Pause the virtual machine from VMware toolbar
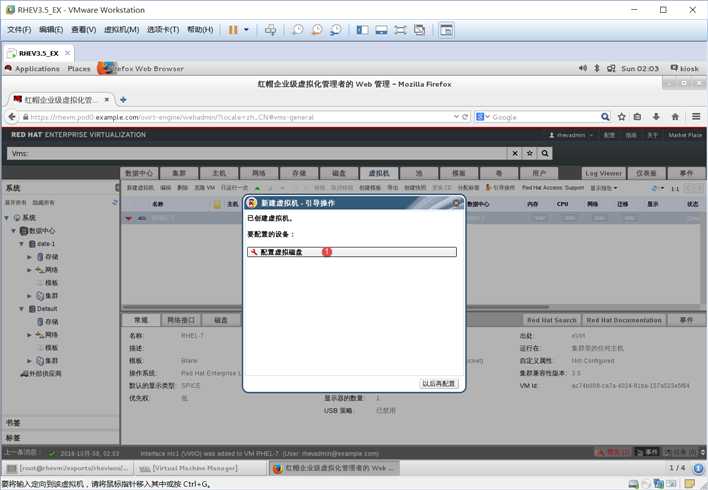 click(233, 30)
